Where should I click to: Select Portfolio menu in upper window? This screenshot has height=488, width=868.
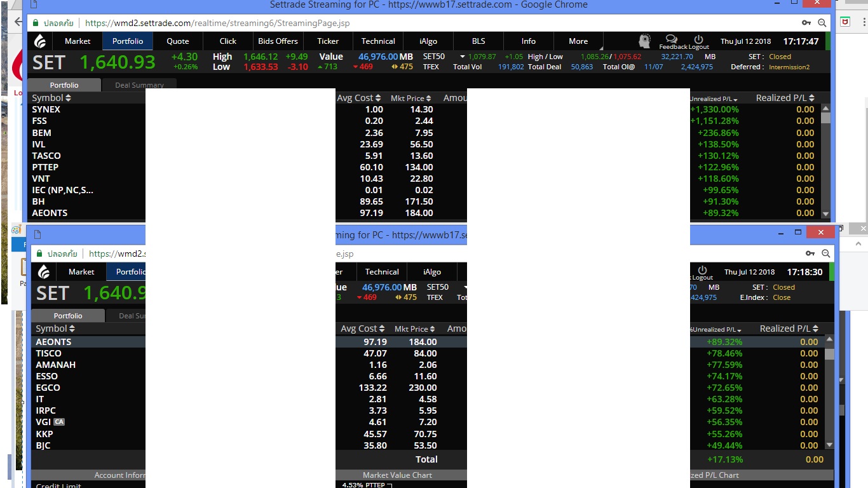tap(128, 41)
